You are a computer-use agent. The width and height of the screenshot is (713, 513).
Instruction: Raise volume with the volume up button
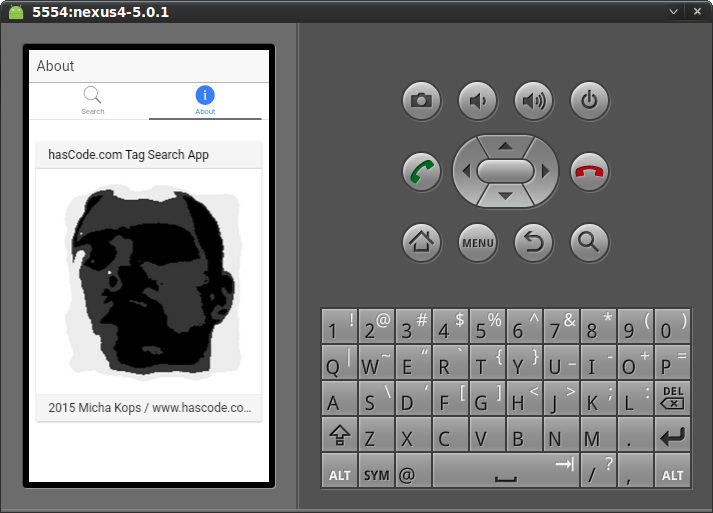[x=533, y=101]
